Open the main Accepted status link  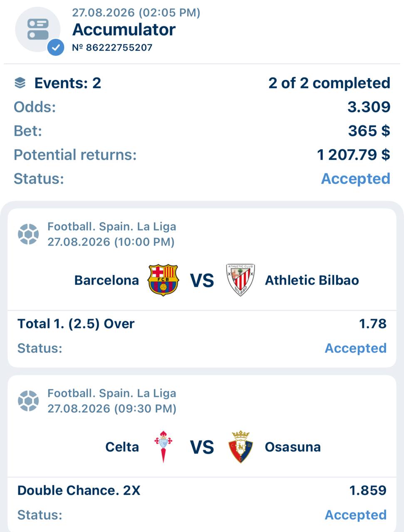point(356,179)
